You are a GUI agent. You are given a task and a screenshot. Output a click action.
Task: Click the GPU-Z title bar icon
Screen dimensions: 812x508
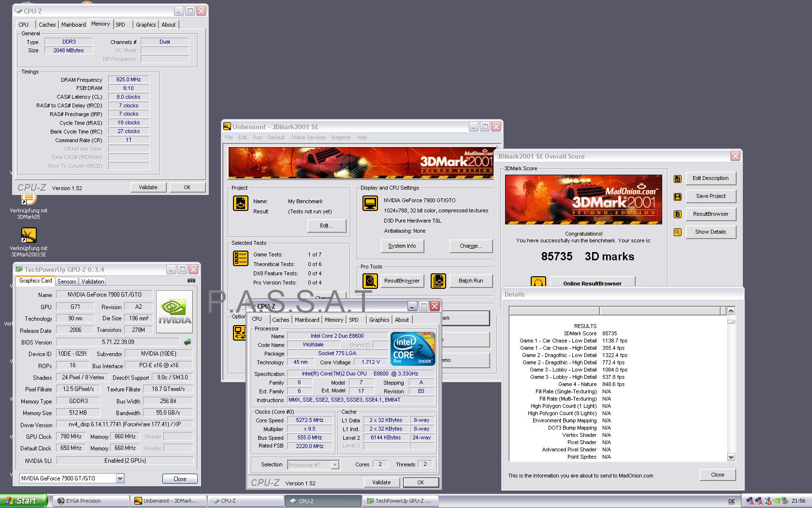point(19,269)
